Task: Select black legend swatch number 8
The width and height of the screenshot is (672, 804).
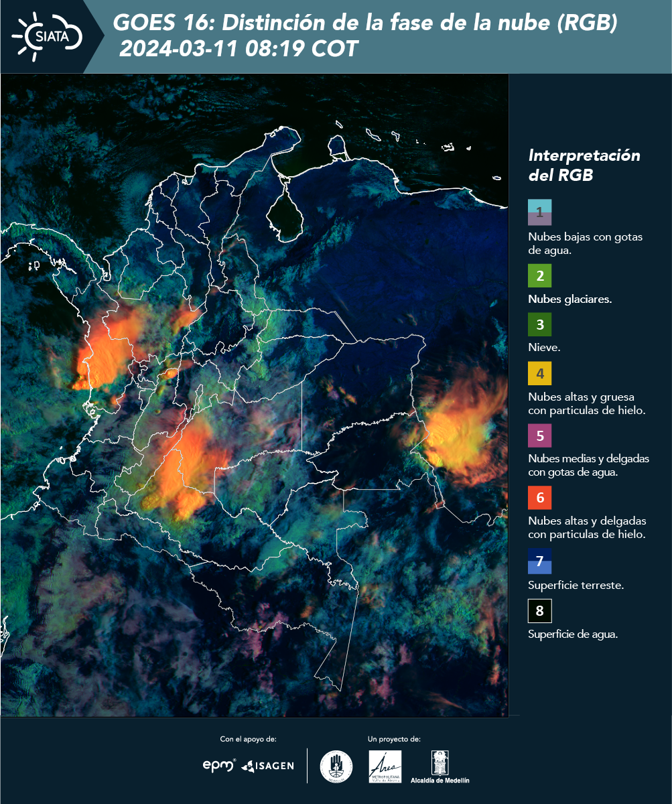Action: (539, 611)
